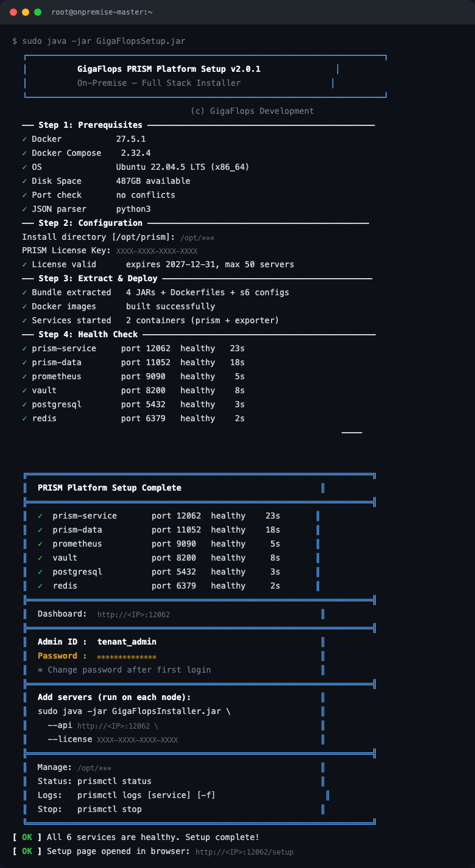The image size is (475, 868).
Task: Click the checkmark beside License valid
Action: click(24, 264)
